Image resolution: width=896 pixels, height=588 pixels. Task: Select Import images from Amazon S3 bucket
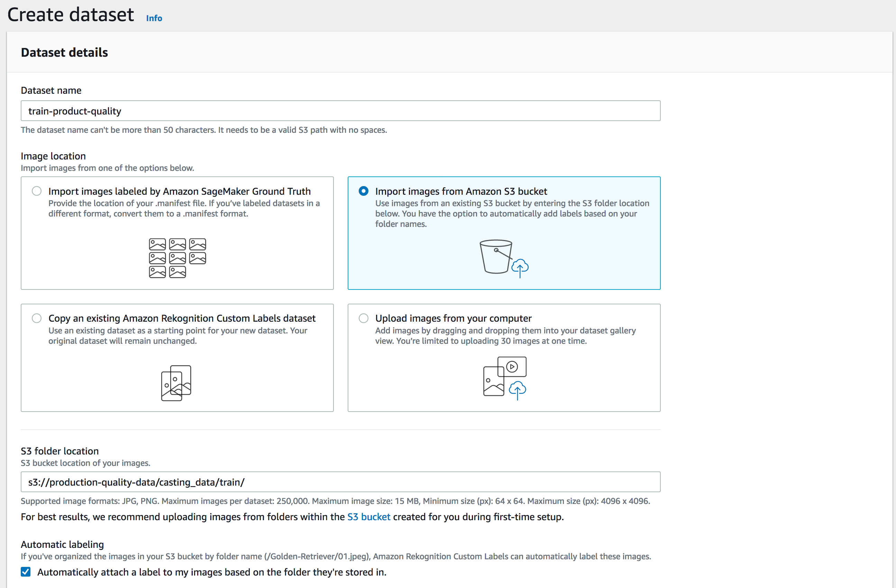tap(363, 191)
